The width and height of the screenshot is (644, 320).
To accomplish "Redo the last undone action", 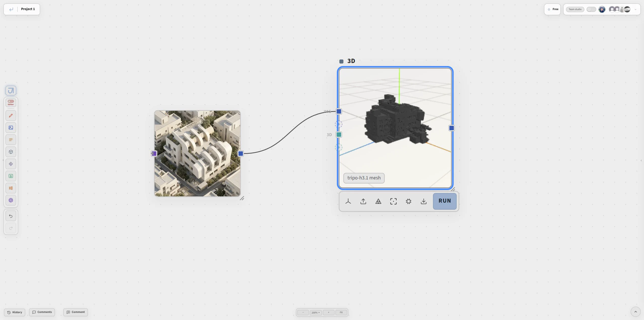I will tap(11, 228).
